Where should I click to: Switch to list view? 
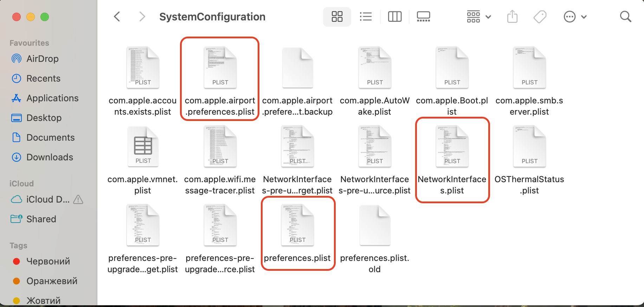click(366, 17)
